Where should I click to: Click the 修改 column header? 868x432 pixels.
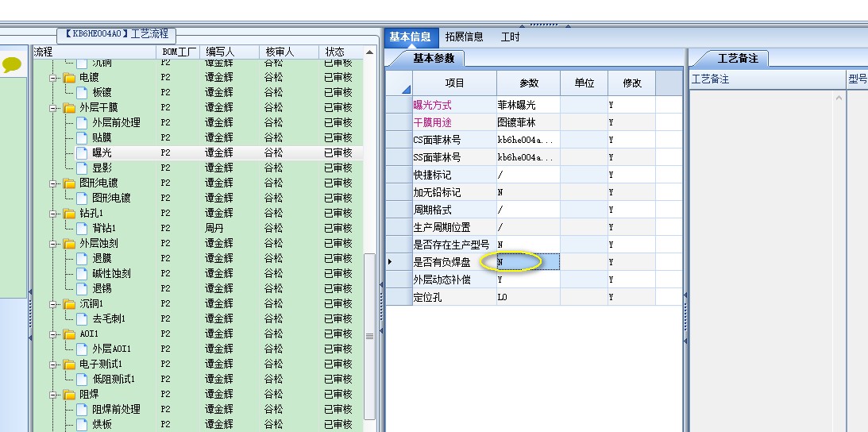(631, 83)
